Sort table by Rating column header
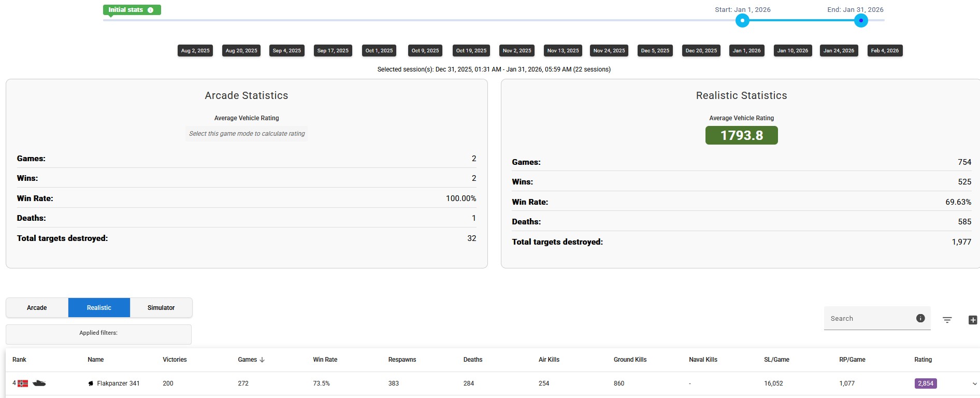Viewport: 980px width, 398px height. tap(923, 360)
